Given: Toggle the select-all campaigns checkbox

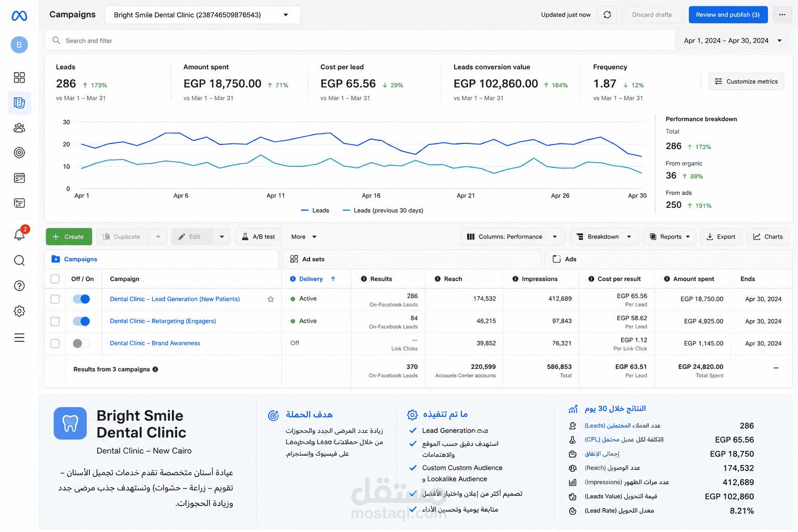Looking at the screenshot, I should [55, 279].
